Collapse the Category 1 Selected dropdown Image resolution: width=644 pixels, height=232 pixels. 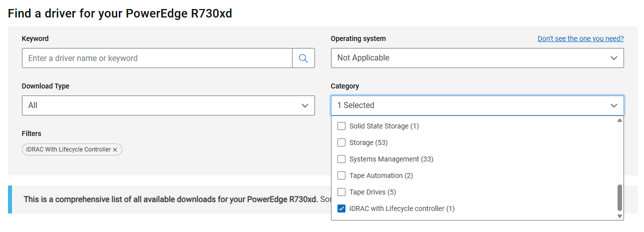(x=477, y=105)
